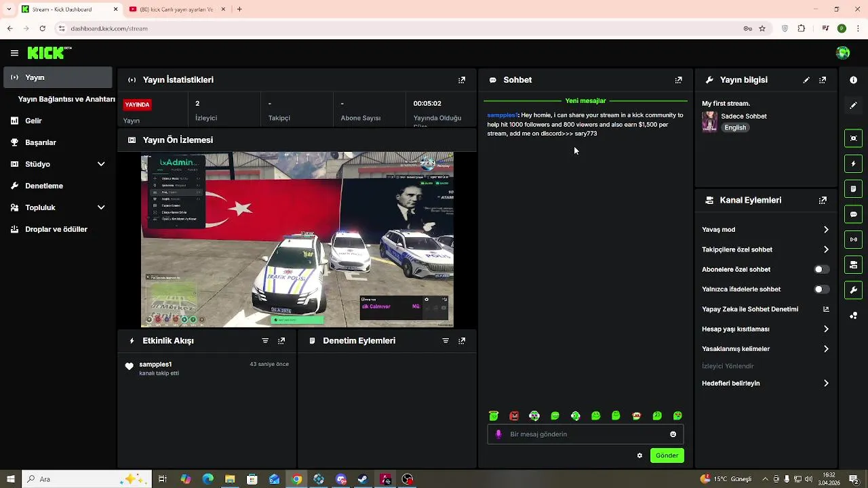Toggle stream stats broadcast icon in right sidebar
868x488 pixels.
point(854,239)
